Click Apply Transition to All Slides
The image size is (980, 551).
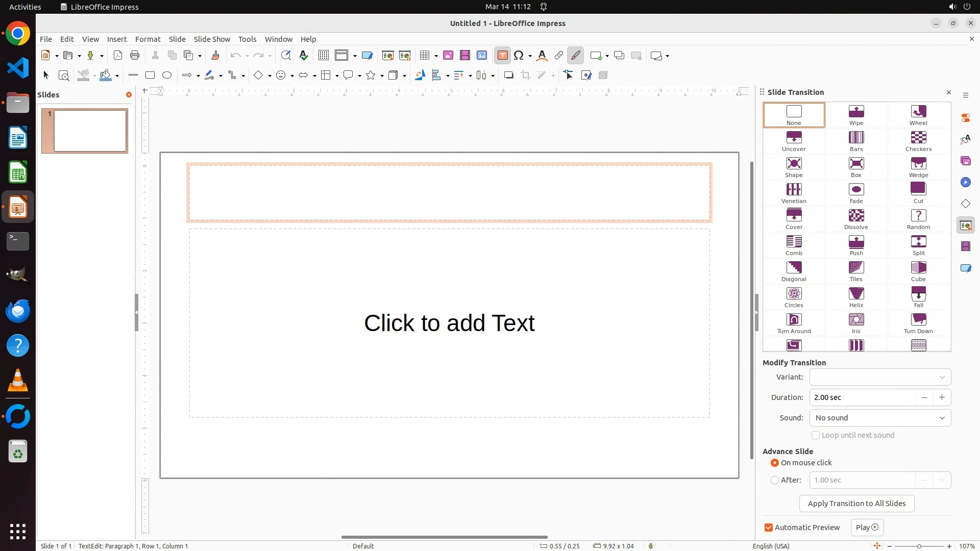coord(856,504)
